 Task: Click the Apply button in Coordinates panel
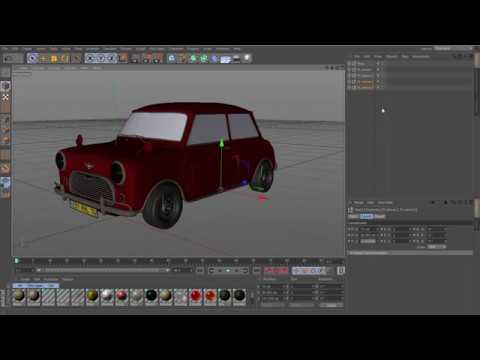click(331, 305)
